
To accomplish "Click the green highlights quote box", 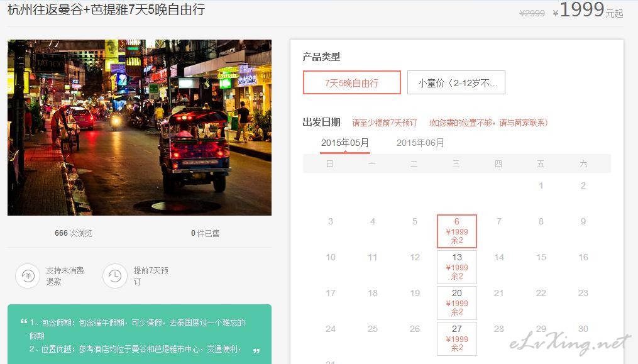I will 140,334.
